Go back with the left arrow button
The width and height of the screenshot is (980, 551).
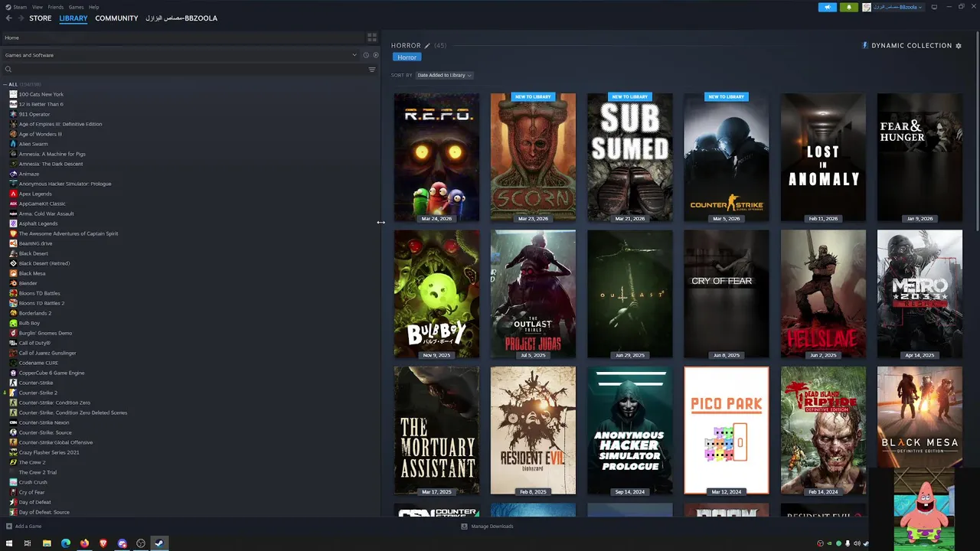(x=9, y=18)
